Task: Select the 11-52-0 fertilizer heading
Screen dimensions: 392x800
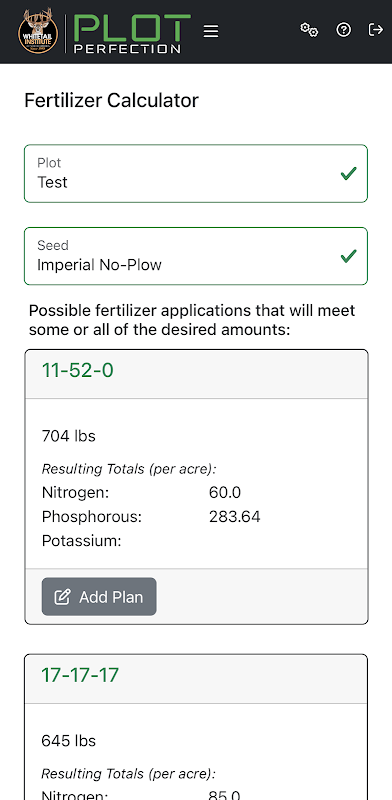Action: [78, 371]
